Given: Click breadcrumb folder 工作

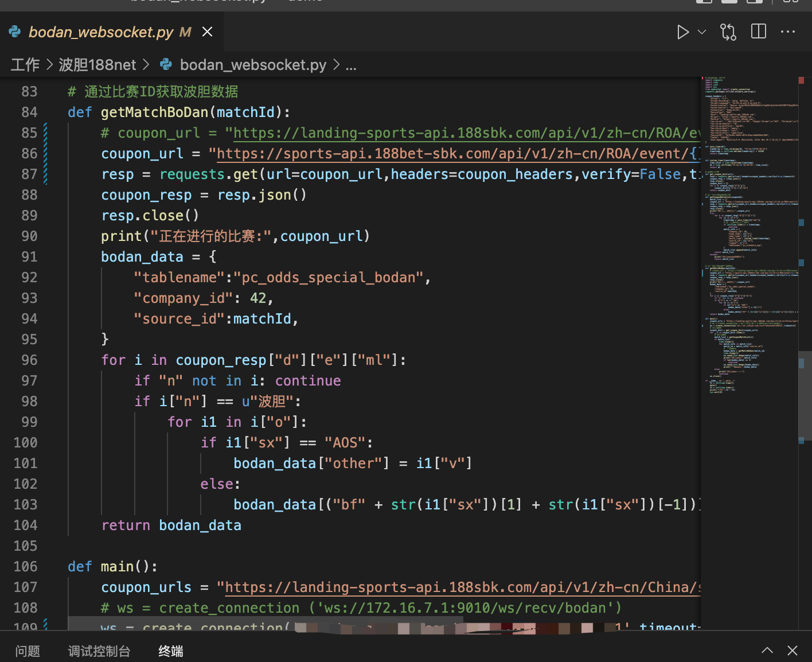Looking at the screenshot, I should coord(25,65).
